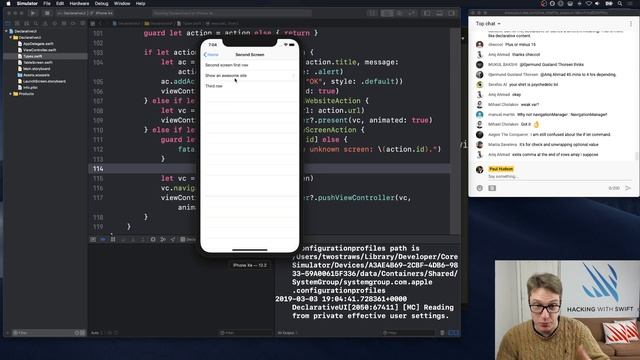Toggle the Xcode inspector panel button
The image size is (640, 360).
[451, 13]
